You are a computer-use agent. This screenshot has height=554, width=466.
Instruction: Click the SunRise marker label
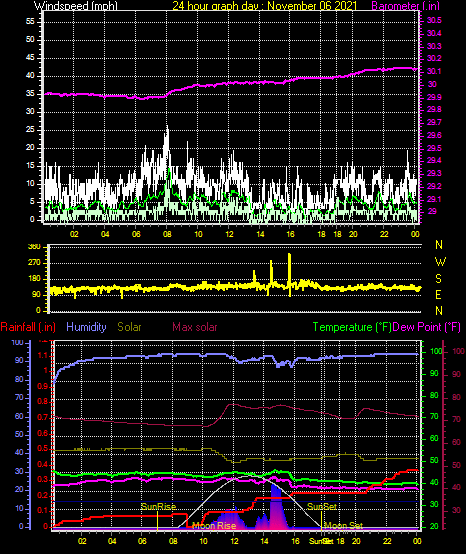click(x=158, y=507)
